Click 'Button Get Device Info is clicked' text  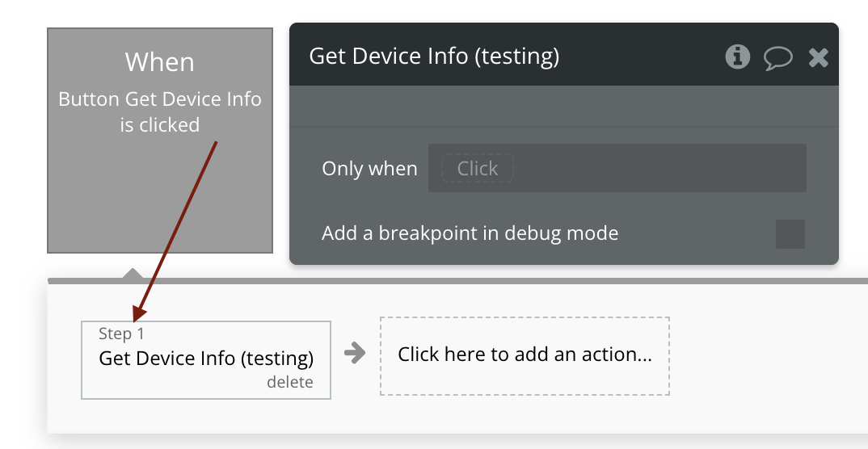(159, 111)
